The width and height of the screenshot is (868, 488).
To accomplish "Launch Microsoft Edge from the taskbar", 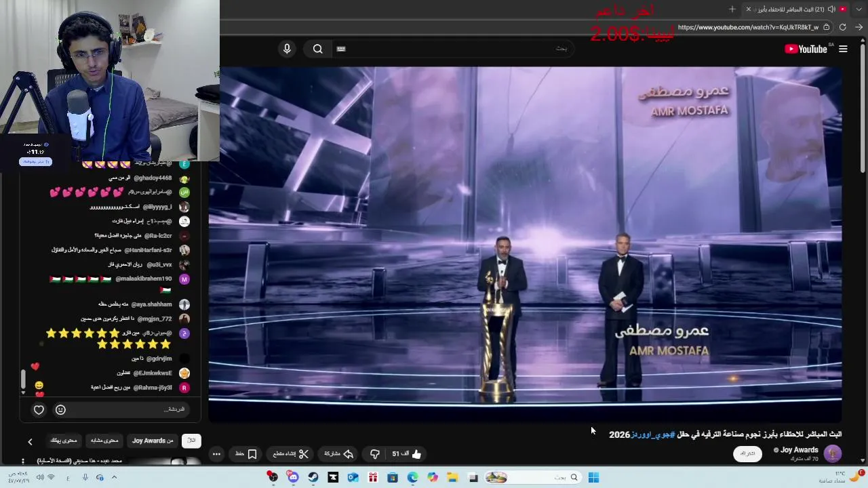I will coord(412,477).
